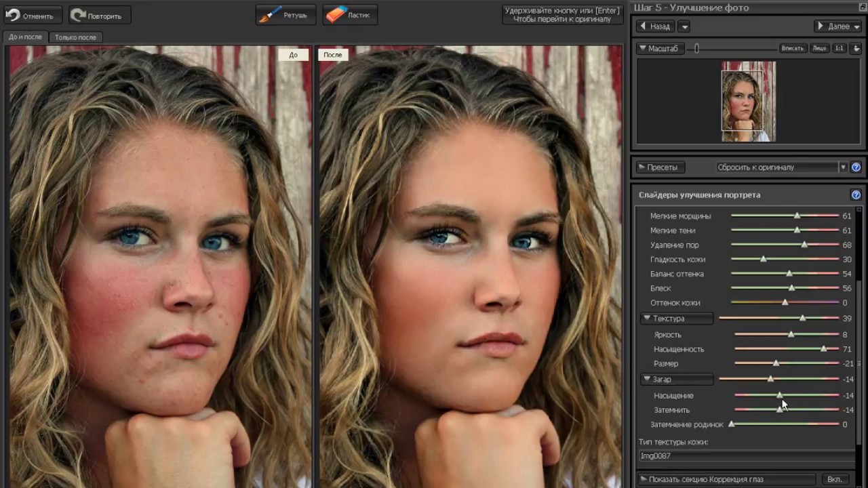
Task: Click the Тип текстуры кожи label
Action: (x=673, y=442)
